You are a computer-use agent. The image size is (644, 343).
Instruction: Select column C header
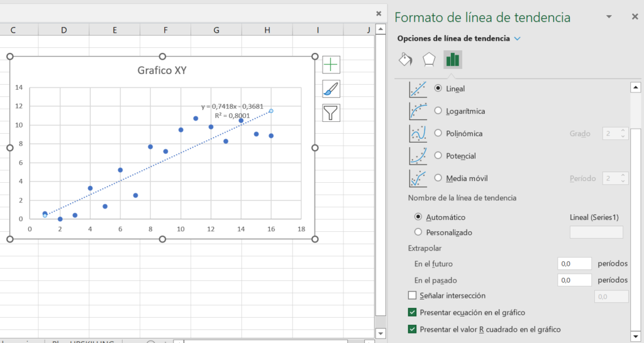point(13,30)
